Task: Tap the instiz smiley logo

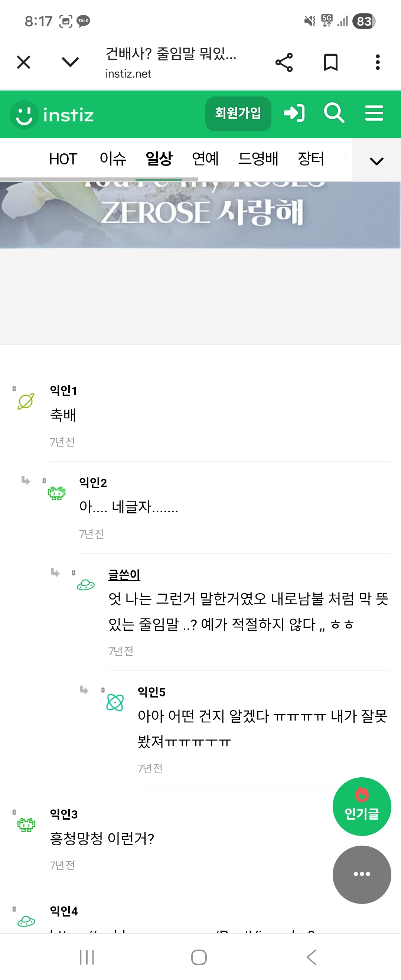Action: pos(25,115)
